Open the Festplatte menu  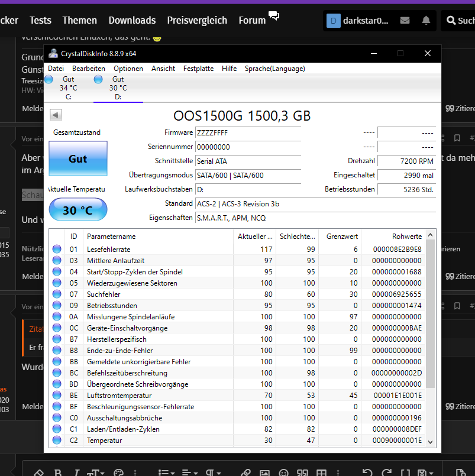click(x=198, y=69)
